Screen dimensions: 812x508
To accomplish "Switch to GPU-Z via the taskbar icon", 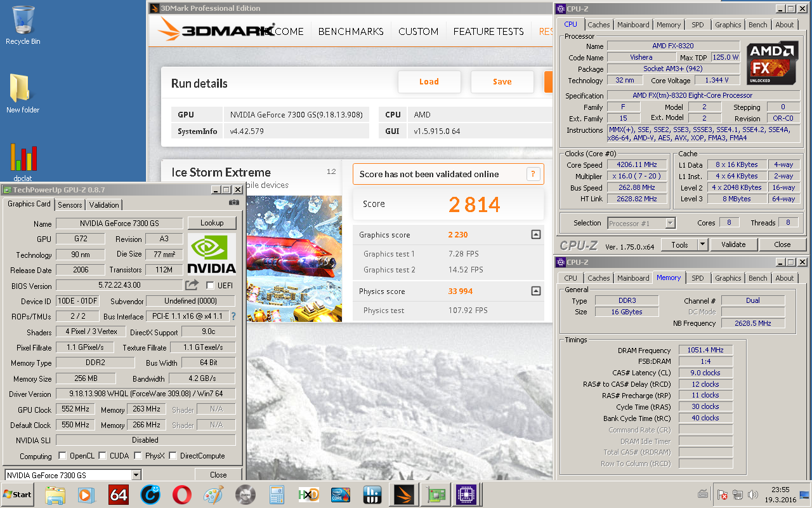I will (x=436, y=495).
